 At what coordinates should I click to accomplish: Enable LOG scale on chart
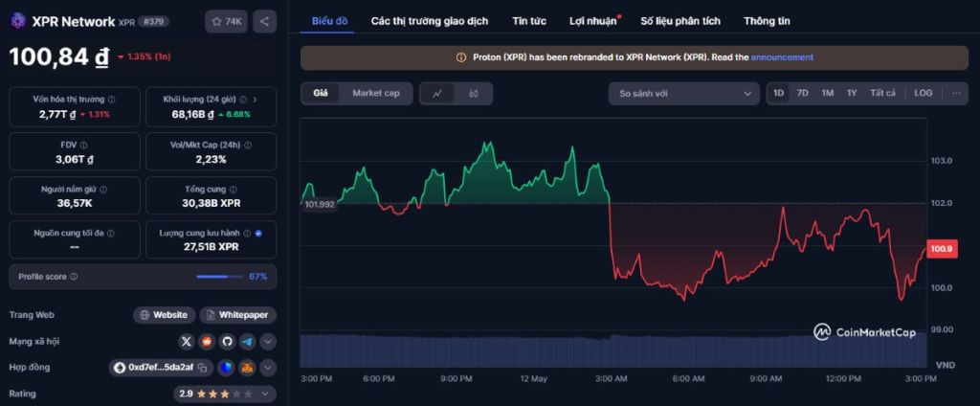(923, 94)
